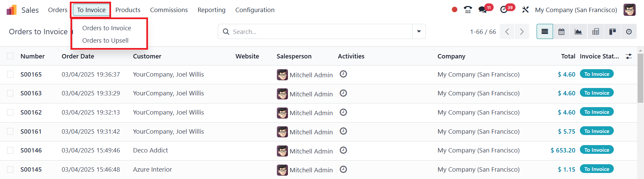644x179 pixels.
Task: Open the Discuss messages icon
Action: (x=483, y=10)
